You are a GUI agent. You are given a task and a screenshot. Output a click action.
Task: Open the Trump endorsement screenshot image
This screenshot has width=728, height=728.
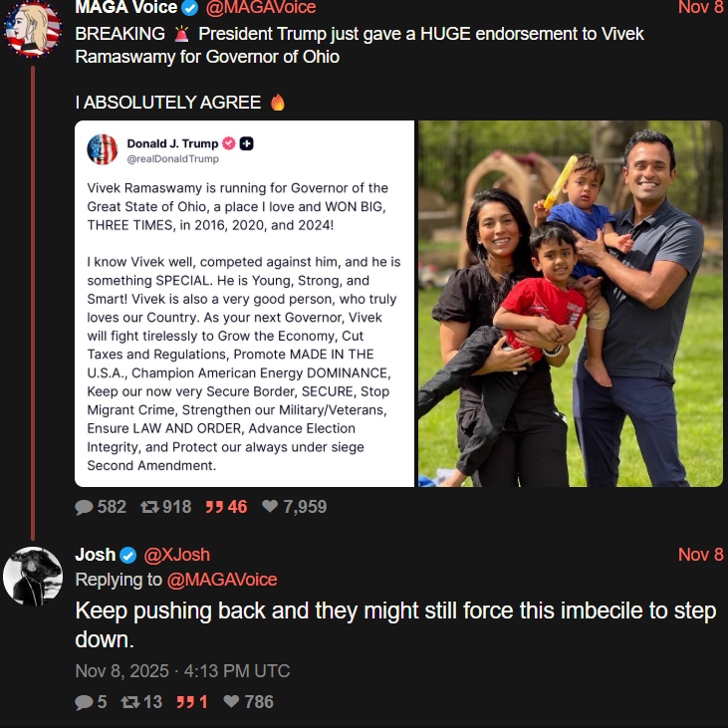click(244, 304)
